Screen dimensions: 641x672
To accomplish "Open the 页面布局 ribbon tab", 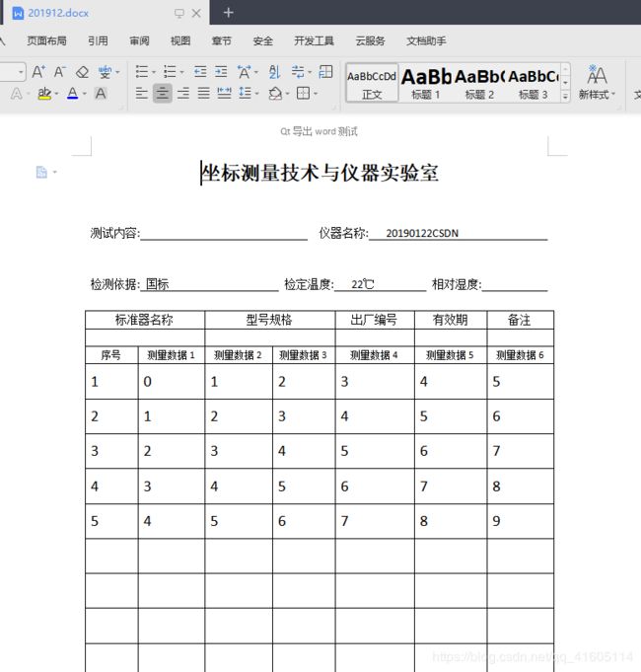I will tap(46, 40).
